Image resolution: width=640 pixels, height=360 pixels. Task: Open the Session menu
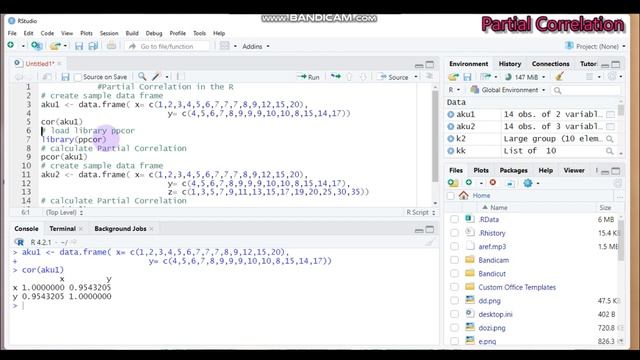[x=109, y=33]
